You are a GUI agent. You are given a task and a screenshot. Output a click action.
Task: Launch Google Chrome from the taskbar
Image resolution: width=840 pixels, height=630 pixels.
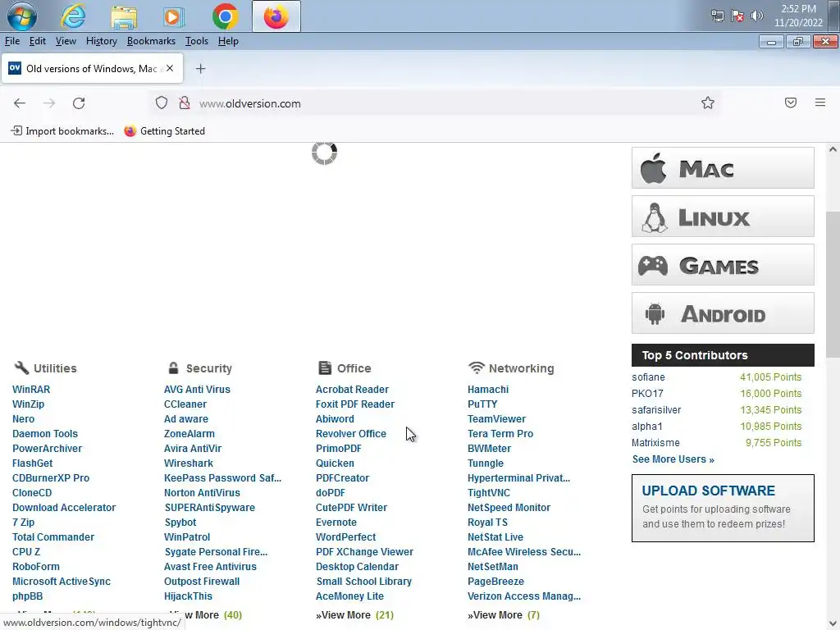coord(225,16)
